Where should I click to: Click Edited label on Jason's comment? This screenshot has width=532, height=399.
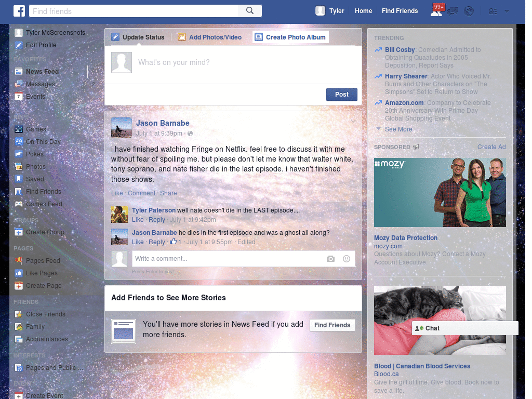click(x=246, y=242)
